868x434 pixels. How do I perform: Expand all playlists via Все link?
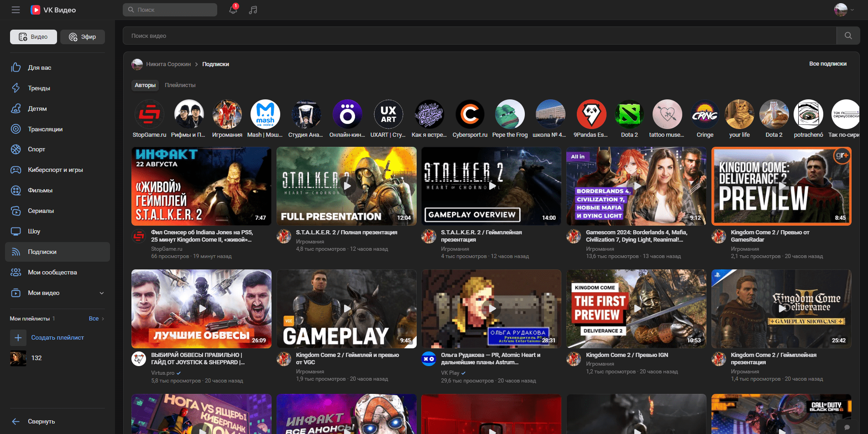click(96, 319)
